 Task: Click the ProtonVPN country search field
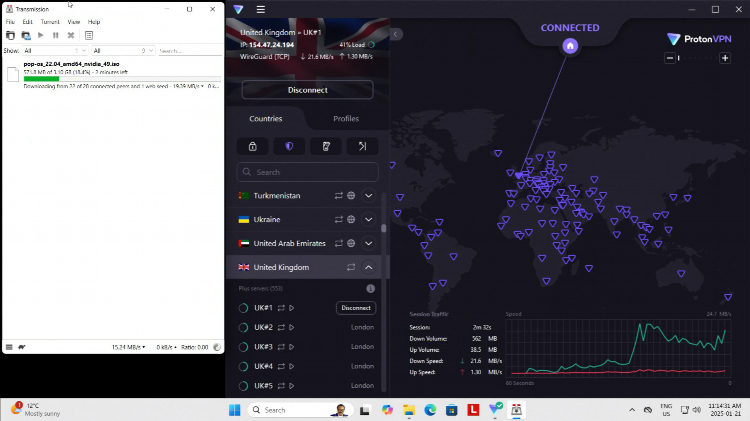click(x=308, y=172)
